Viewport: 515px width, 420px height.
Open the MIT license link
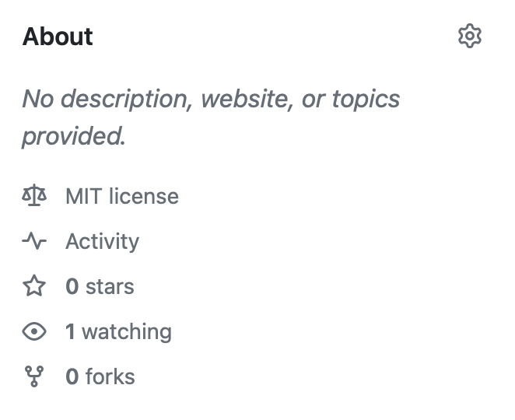(122, 196)
